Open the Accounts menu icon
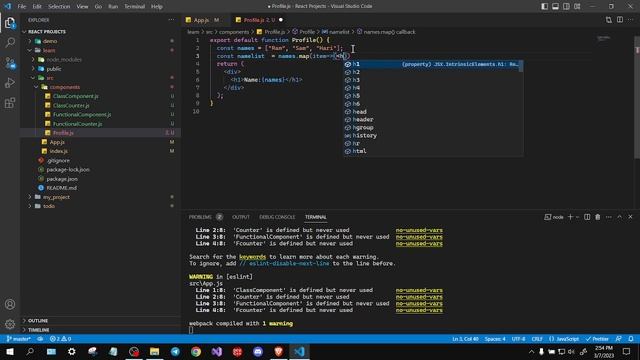The image size is (640, 360). tap(10, 304)
